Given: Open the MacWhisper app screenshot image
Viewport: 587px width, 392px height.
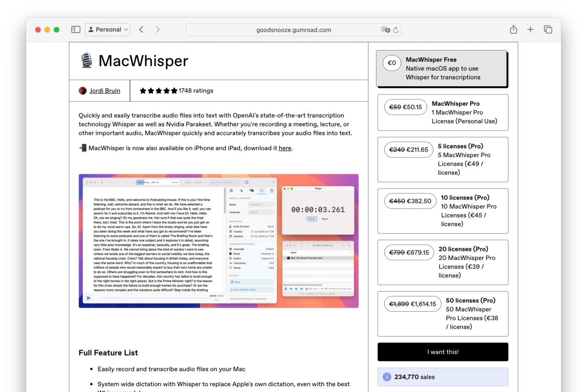Looking at the screenshot, I should [218, 241].
